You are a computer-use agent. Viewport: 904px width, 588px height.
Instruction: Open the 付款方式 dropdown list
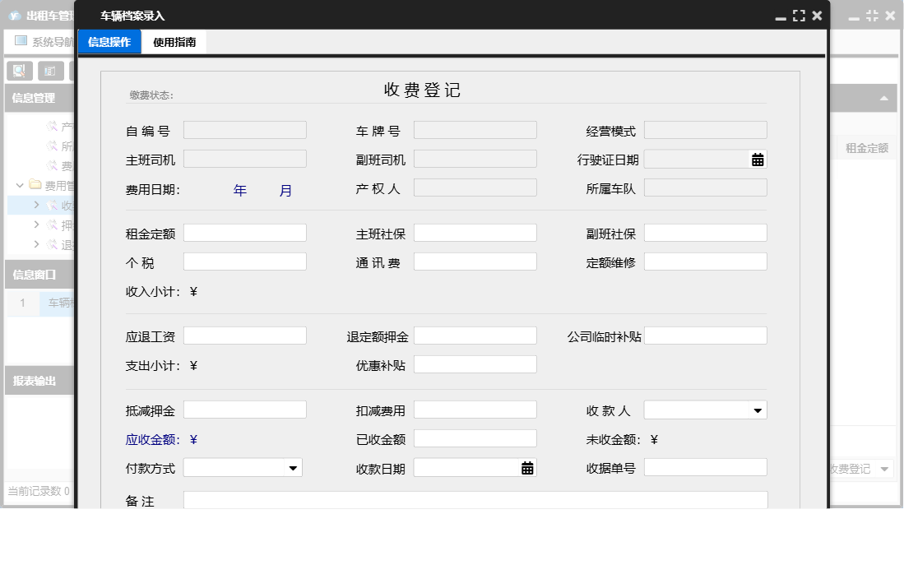point(292,468)
